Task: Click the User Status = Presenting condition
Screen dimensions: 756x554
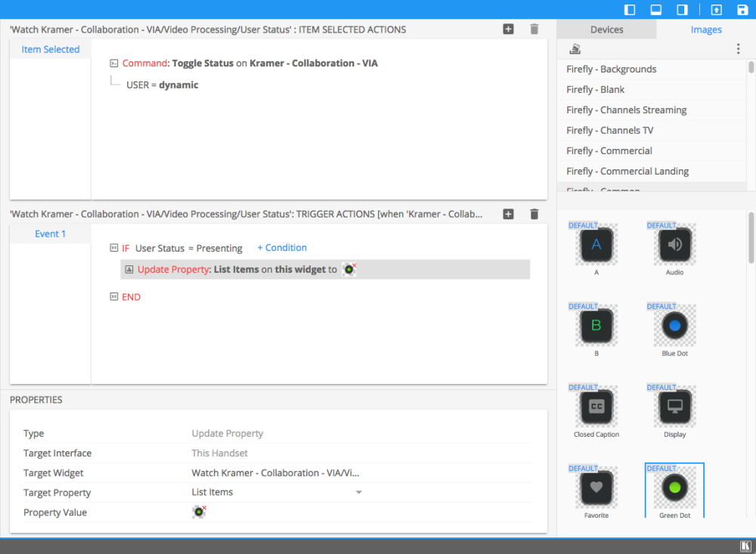Action: click(188, 248)
